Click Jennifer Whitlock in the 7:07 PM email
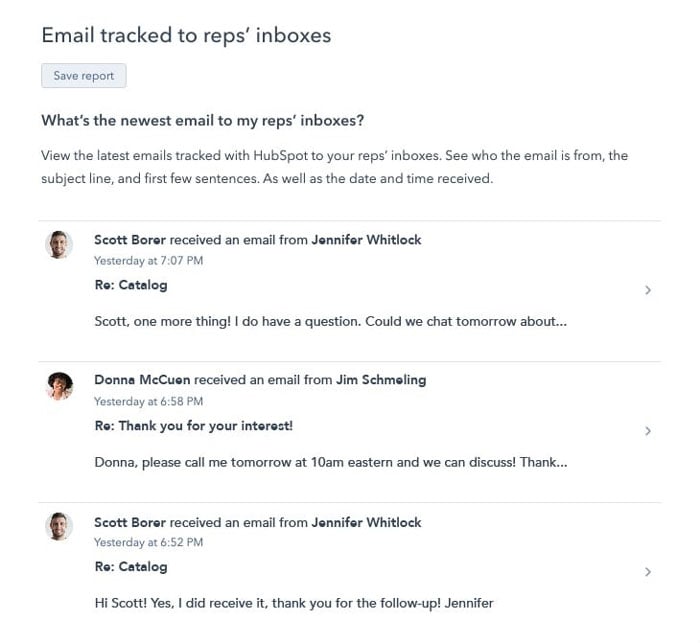The height and width of the screenshot is (643, 700). [x=366, y=240]
